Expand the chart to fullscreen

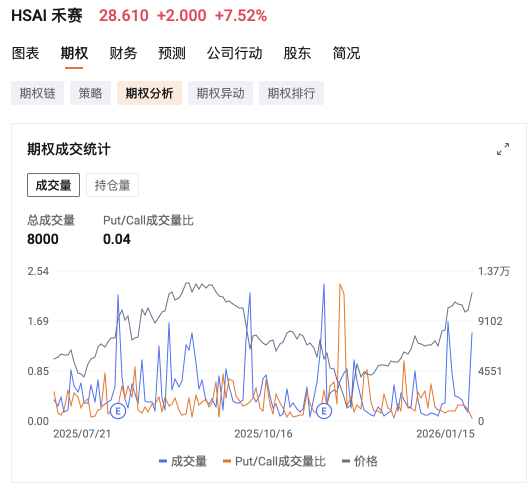(503, 149)
